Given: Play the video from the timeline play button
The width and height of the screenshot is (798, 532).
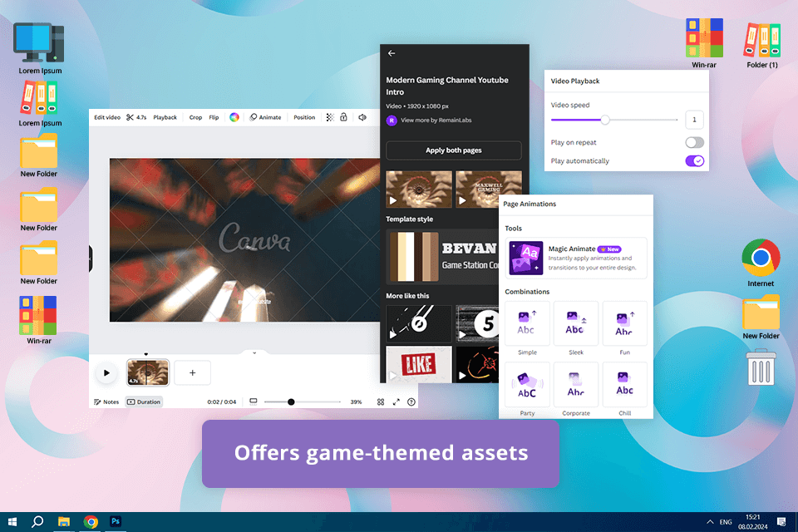Looking at the screenshot, I should (x=106, y=372).
